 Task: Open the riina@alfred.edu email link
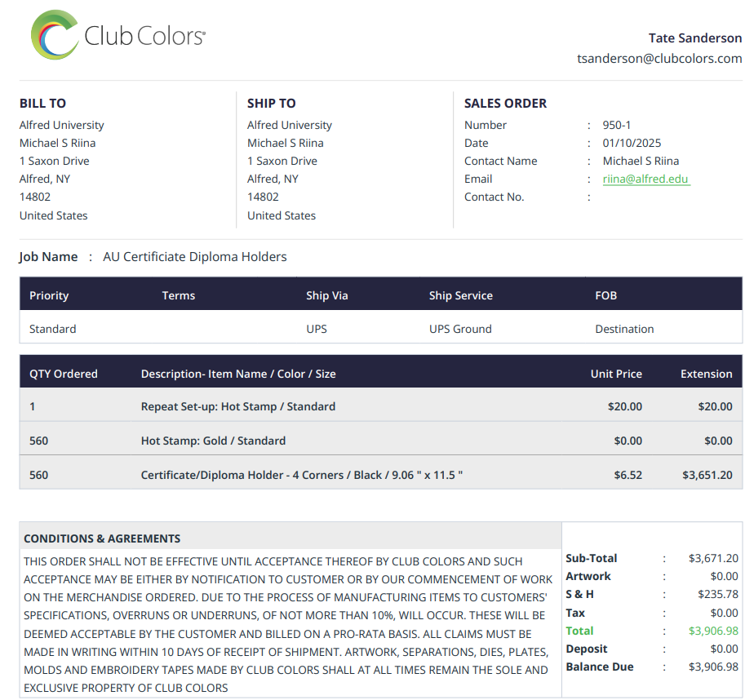pyautogui.click(x=645, y=179)
